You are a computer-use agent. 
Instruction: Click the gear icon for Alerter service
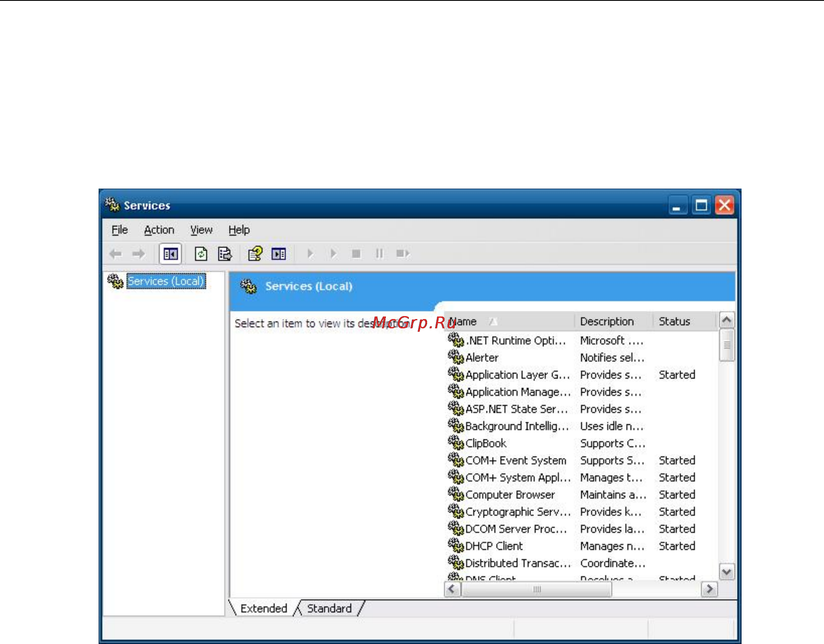click(x=456, y=357)
